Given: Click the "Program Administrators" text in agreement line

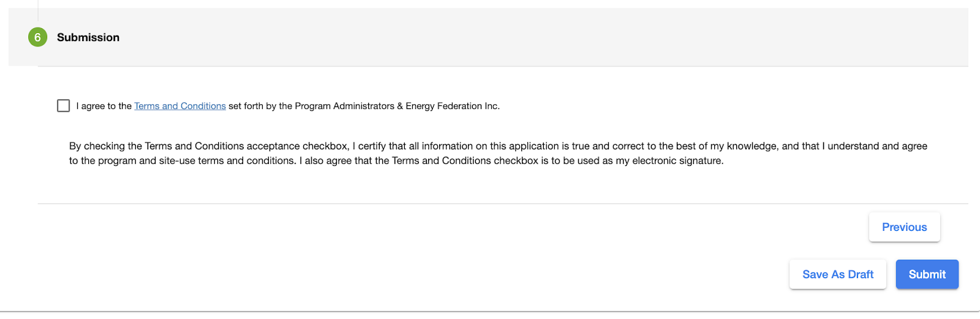Looking at the screenshot, I should click(x=344, y=106).
